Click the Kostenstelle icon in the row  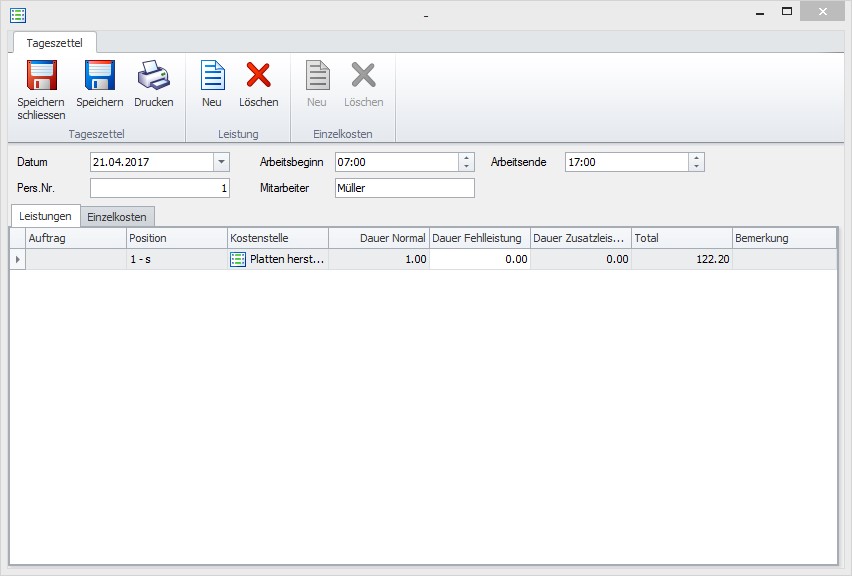pyautogui.click(x=238, y=259)
